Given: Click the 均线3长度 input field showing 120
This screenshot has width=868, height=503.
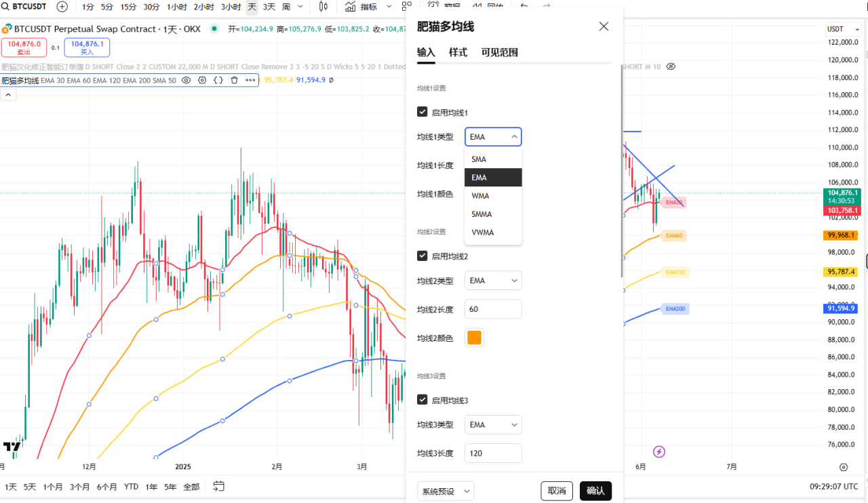Looking at the screenshot, I should (x=493, y=453).
